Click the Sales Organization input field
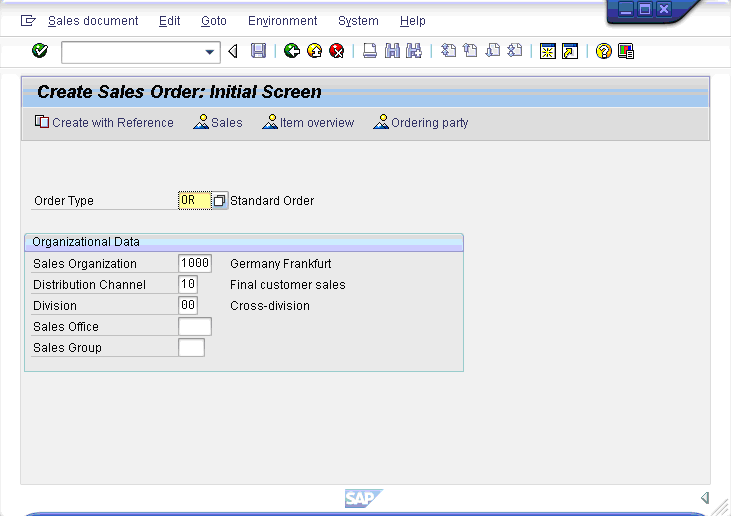Viewport: 731px width, 516px height. 195,264
